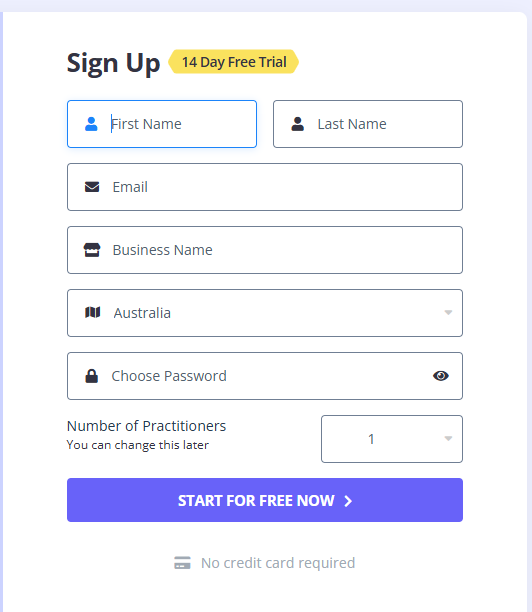The height and width of the screenshot is (612, 532).
Task: Click the START FOR FREE NOW button
Action: pyautogui.click(x=265, y=500)
